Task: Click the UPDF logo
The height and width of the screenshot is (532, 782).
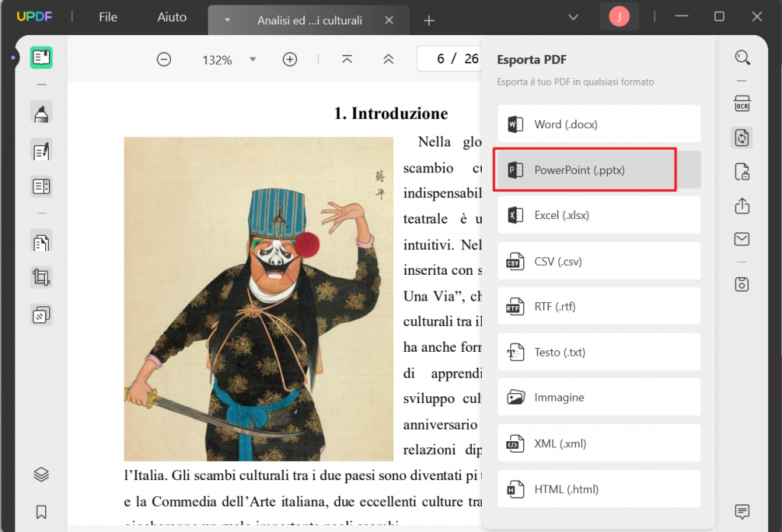Action: [34, 17]
